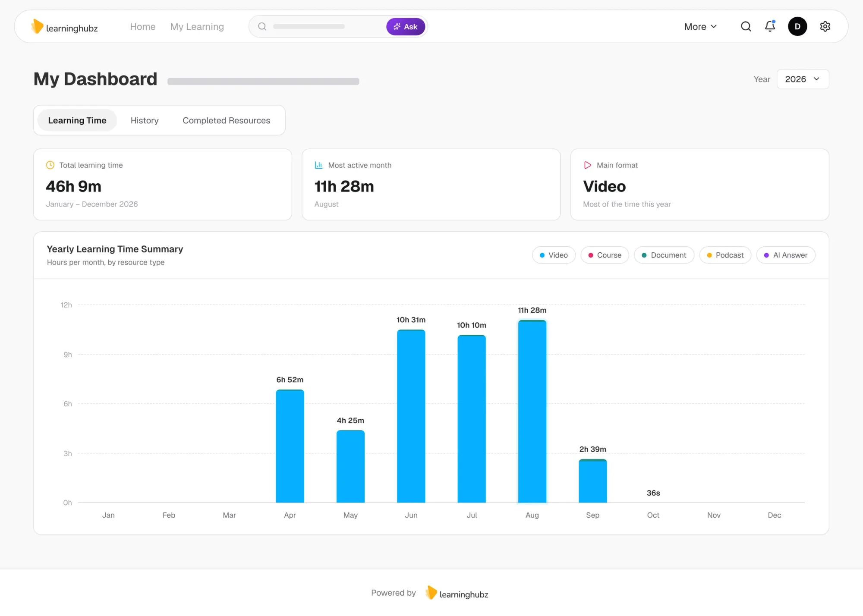Open the notifications bell
Image resolution: width=863 pixels, height=616 pixels.
[770, 26]
